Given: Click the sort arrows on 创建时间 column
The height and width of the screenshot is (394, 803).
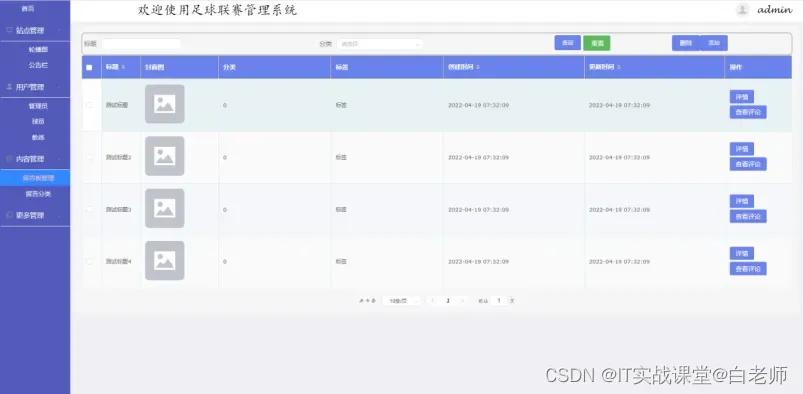Looking at the screenshot, I should click(477, 68).
